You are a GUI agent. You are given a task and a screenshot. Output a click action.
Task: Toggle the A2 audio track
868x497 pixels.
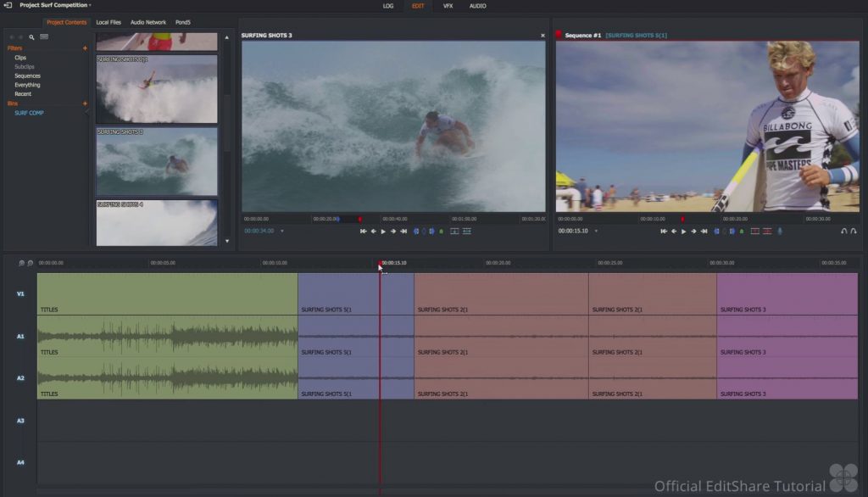click(x=20, y=378)
